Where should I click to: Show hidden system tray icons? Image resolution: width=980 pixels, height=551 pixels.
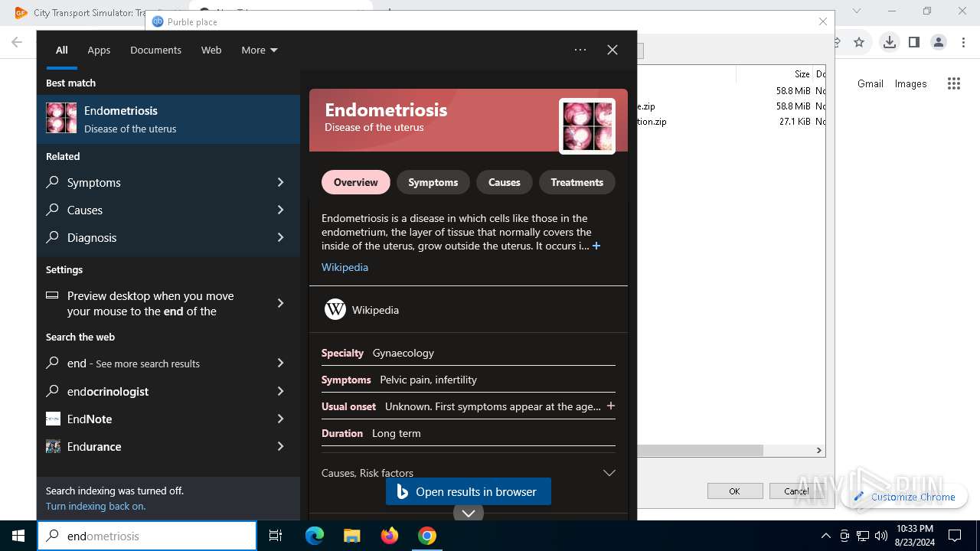[825, 536]
